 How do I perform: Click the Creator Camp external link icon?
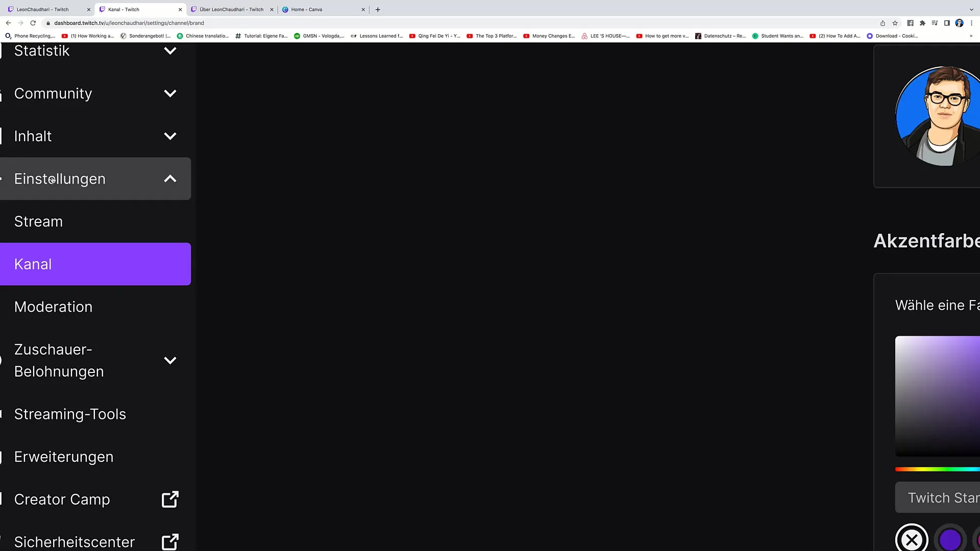pyautogui.click(x=170, y=499)
